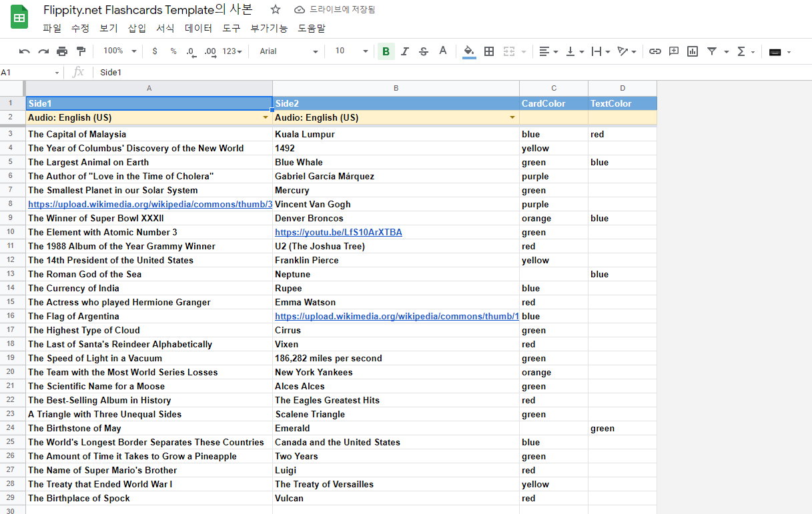Screen dimensions: 812x514
Task: Star the document with star icon
Action: tap(276, 9)
